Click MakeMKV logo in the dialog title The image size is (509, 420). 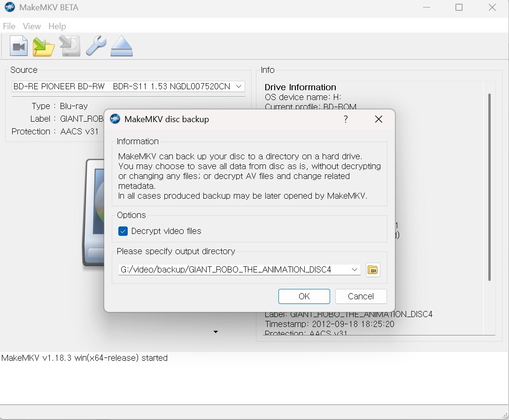click(x=115, y=119)
